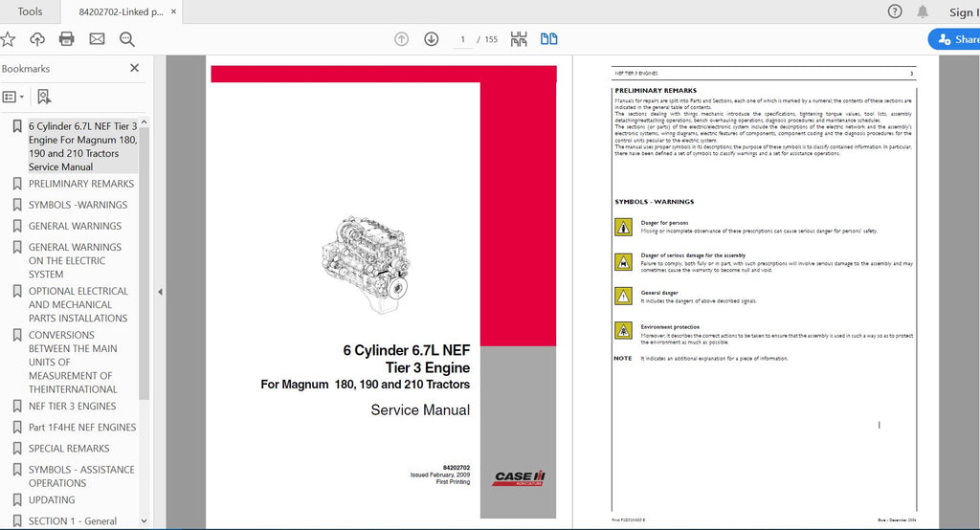Add document to starred favorites
This screenshot has width=980, height=530.
(x=8, y=39)
